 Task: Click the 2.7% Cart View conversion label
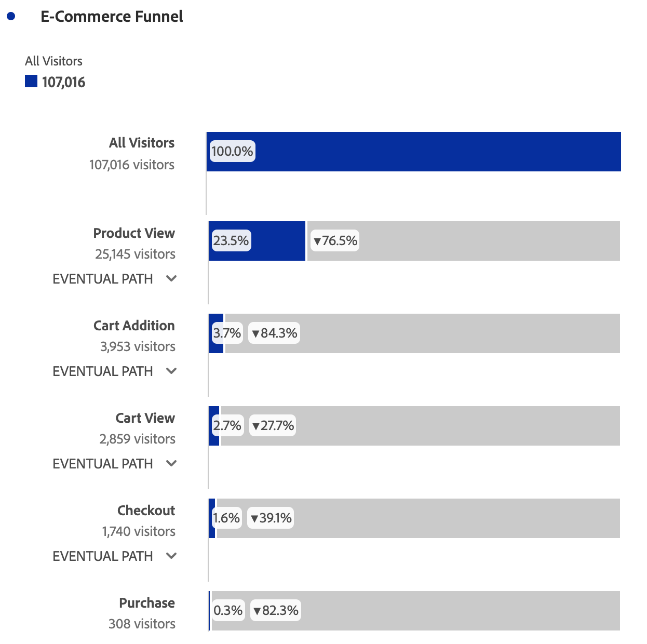tap(227, 426)
